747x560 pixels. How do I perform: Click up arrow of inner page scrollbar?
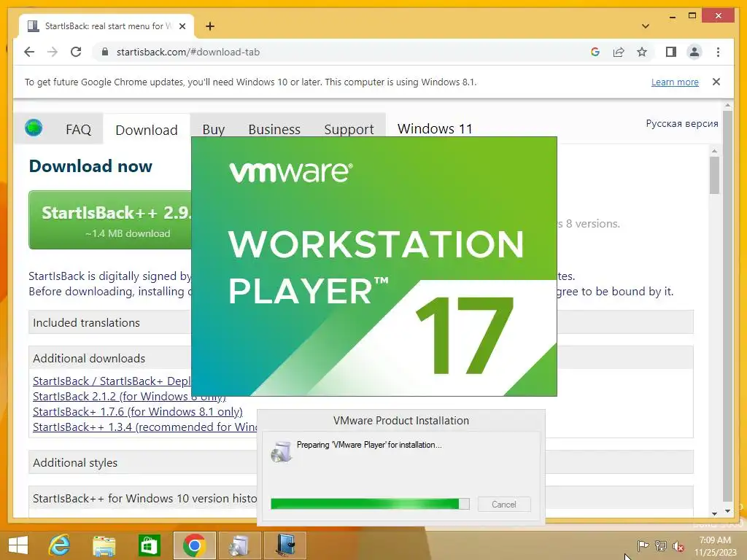click(714, 151)
